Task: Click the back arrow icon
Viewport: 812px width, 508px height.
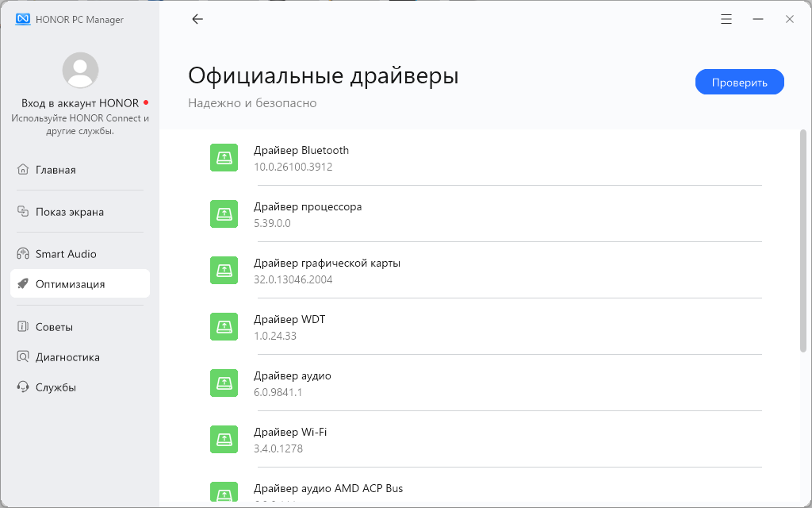Action: coord(197,19)
